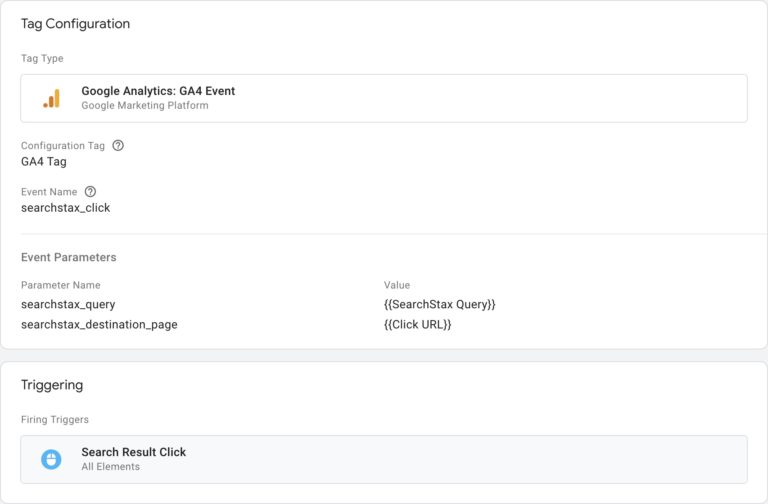The width and height of the screenshot is (768, 504).
Task: Select the searchstax_click event name
Action: pyautogui.click(x=65, y=208)
